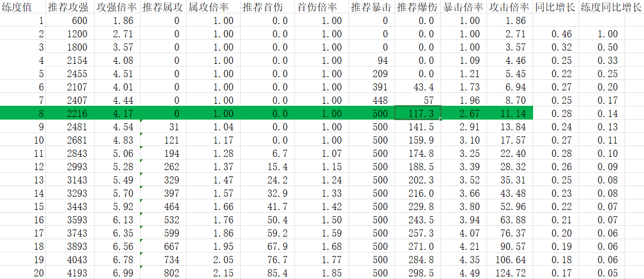The image size is (644, 279).
Task: Click the 同比增长 value 0.32
Action: pos(556,48)
